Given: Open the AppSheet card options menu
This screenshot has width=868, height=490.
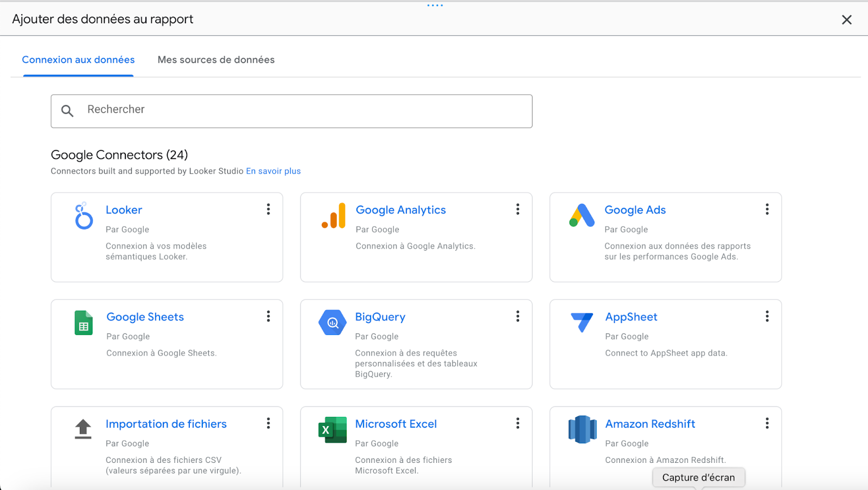Looking at the screenshot, I should 767,316.
